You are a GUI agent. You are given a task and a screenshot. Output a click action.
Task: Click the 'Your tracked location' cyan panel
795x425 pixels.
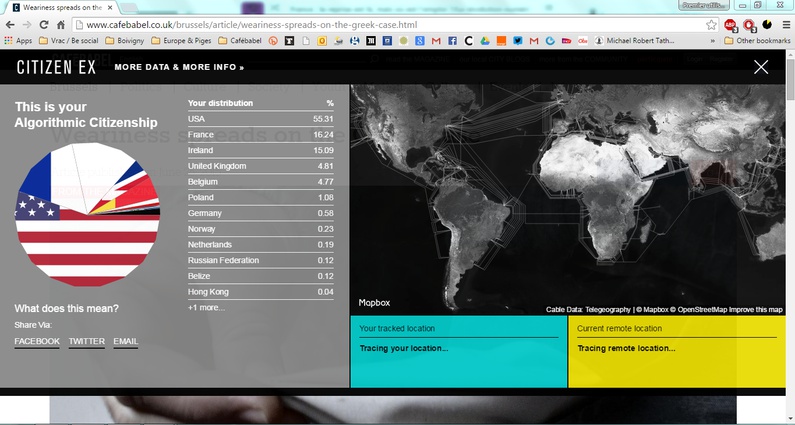pos(458,351)
